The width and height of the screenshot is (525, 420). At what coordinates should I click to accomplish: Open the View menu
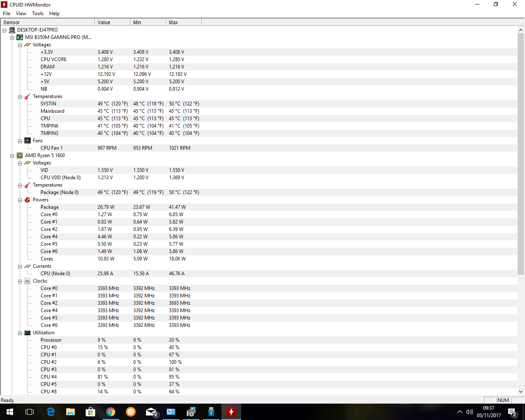click(21, 14)
